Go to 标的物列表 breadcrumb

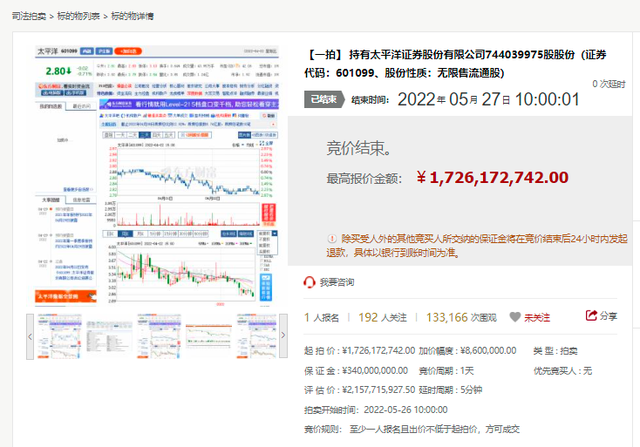point(78,16)
